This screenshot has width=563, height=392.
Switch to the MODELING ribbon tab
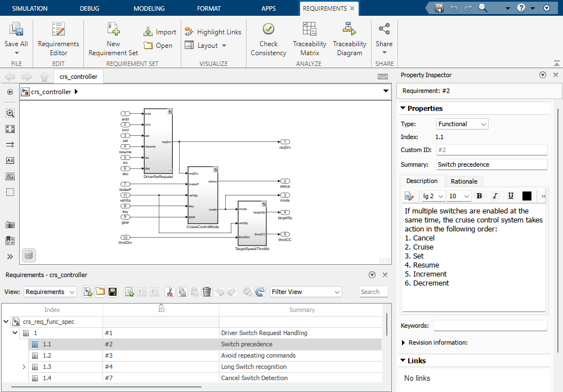tap(149, 8)
